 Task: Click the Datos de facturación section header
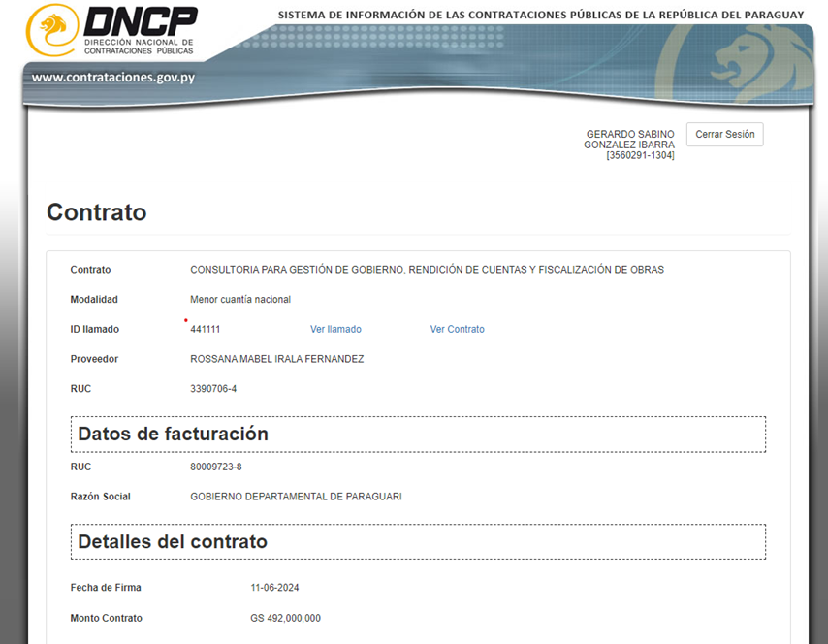pyautogui.click(x=173, y=435)
